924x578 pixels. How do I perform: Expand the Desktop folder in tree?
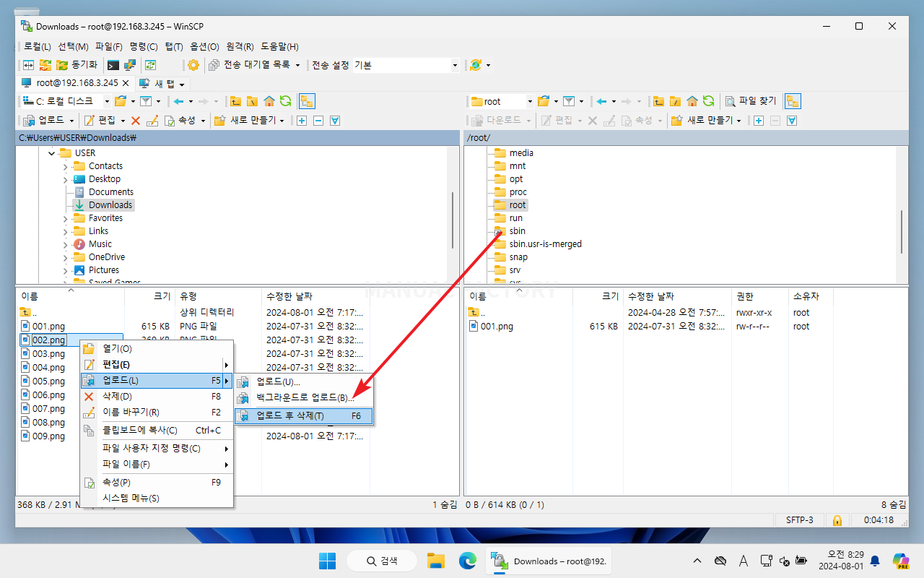click(65, 179)
